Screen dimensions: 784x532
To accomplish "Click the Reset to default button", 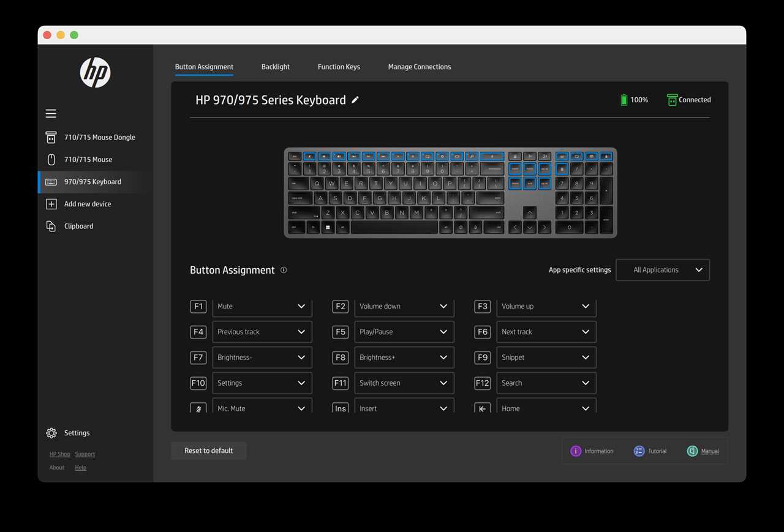I will [x=208, y=451].
